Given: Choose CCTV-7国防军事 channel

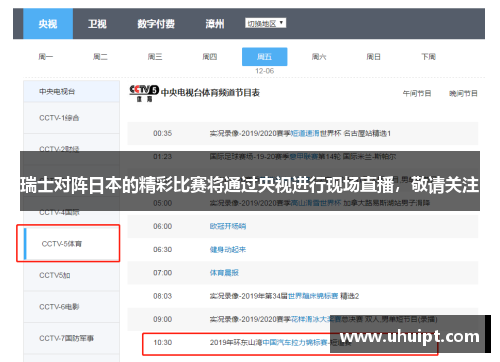Looking at the screenshot, I should click(71, 338).
